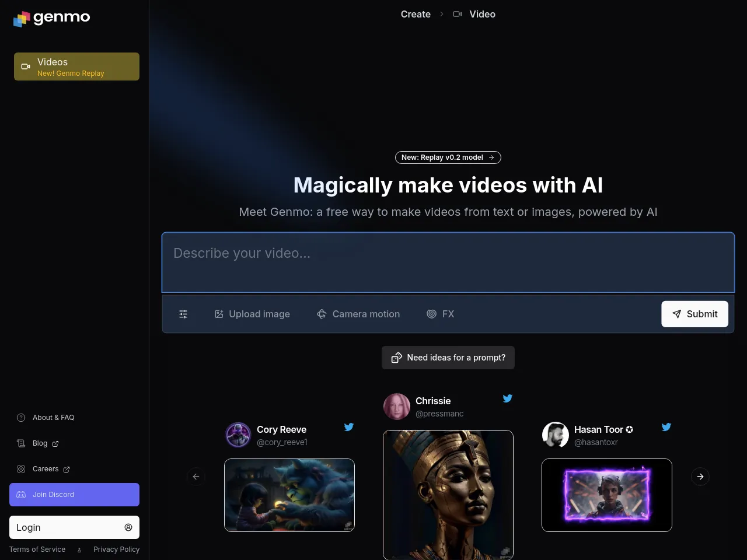Click Hasan Toor's Twitter bird icon
This screenshot has width=747, height=560.
click(666, 427)
